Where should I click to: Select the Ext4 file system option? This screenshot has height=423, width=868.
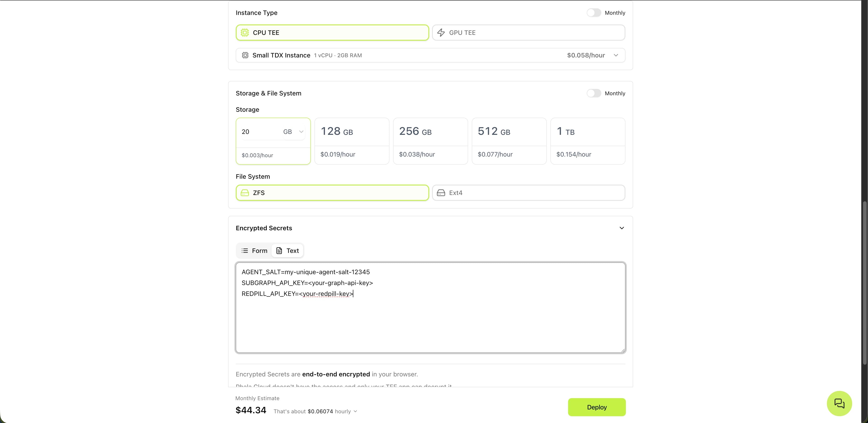coord(528,193)
